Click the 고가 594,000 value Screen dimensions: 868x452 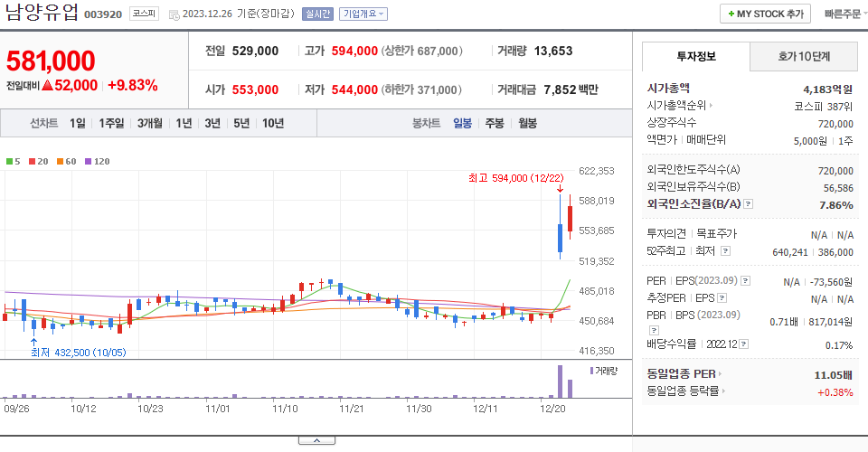coord(354,51)
